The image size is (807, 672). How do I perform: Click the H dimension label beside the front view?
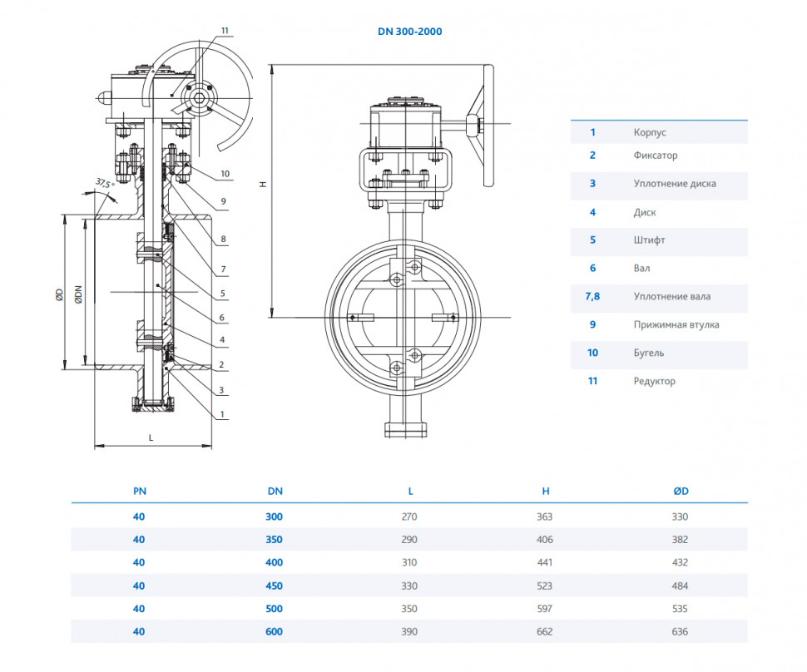[263, 184]
